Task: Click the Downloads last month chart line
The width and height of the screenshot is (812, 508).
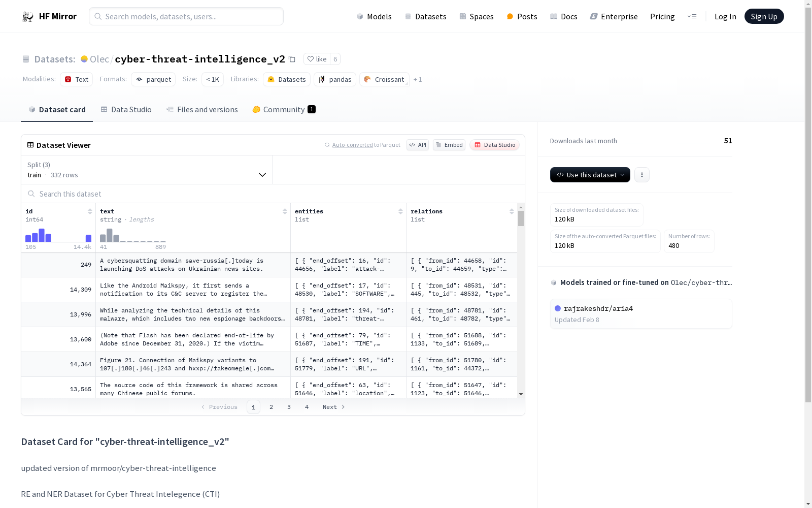Action: coord(670,142)
